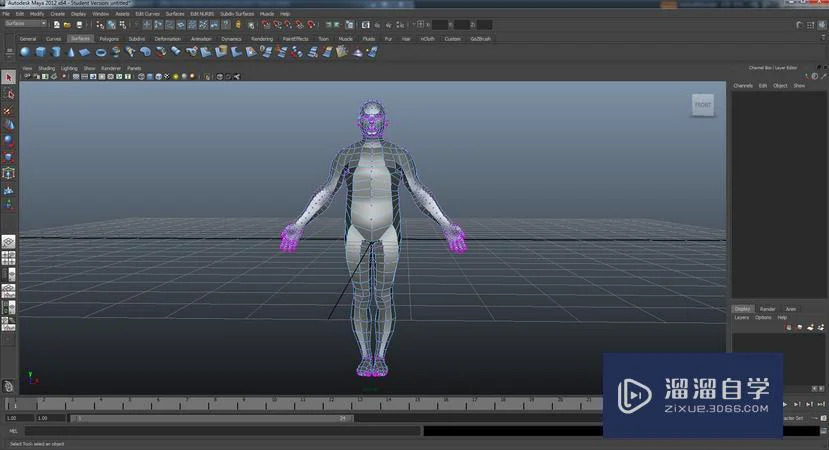
Task: Switch to the Animation shelf tab
Action: (x=201, y=39)
